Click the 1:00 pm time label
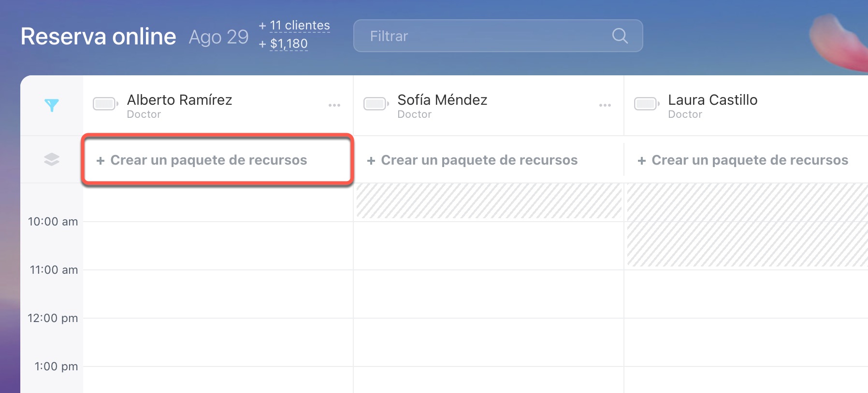Screen dimensions: 868x393 (56, 366)
